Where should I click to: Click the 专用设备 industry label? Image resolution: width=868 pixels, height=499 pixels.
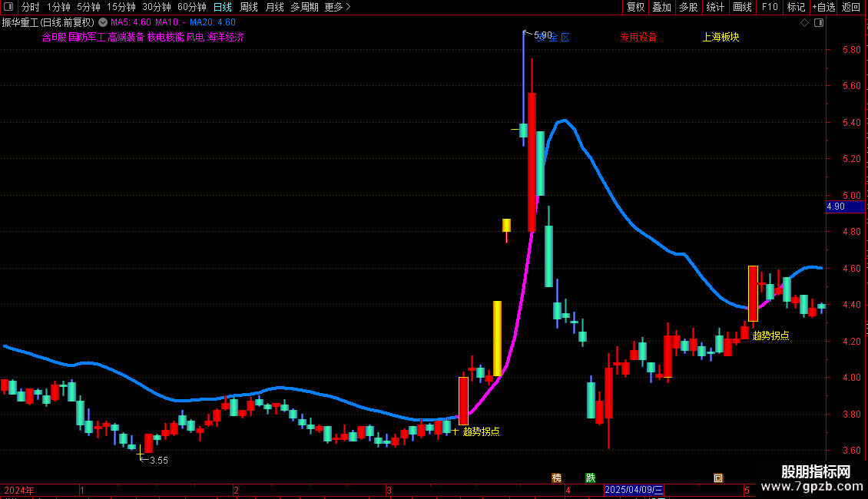[x=638, y=37]
